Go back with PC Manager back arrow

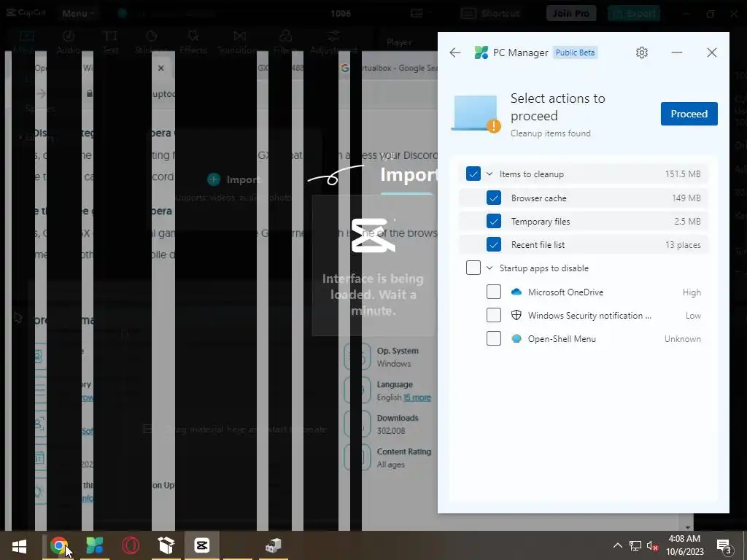[x=455, y=52]
